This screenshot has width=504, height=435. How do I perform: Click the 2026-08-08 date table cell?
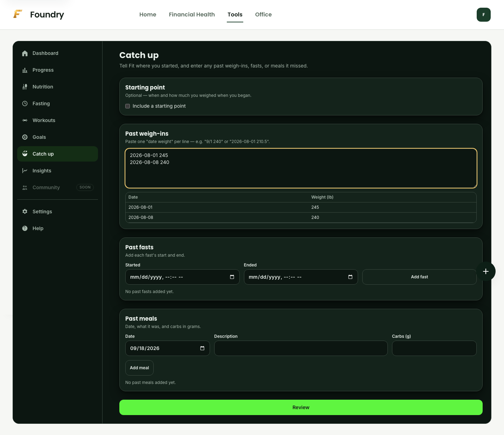point(217,217)
